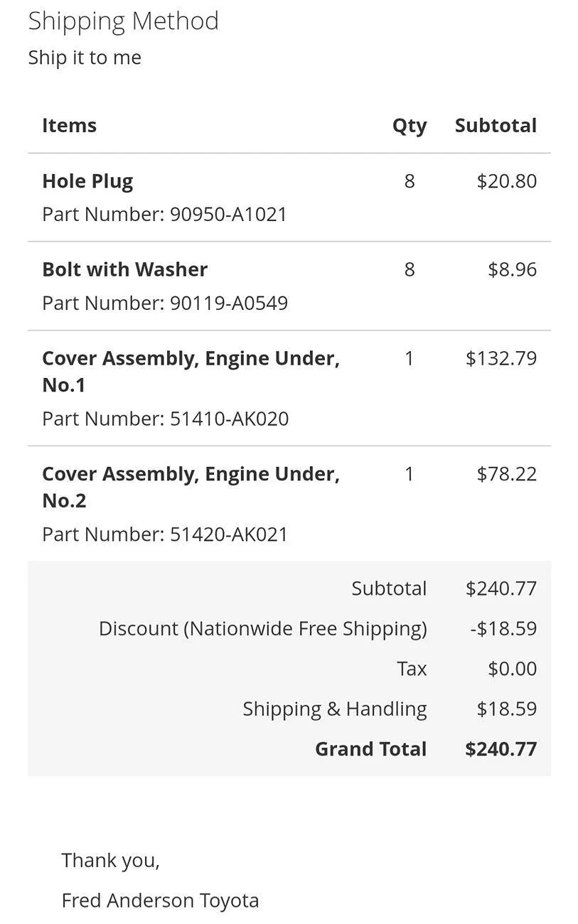Click the Items column header
Image resolution: width=578 pixels, height=924 pixels.
[x=69, y=125]
